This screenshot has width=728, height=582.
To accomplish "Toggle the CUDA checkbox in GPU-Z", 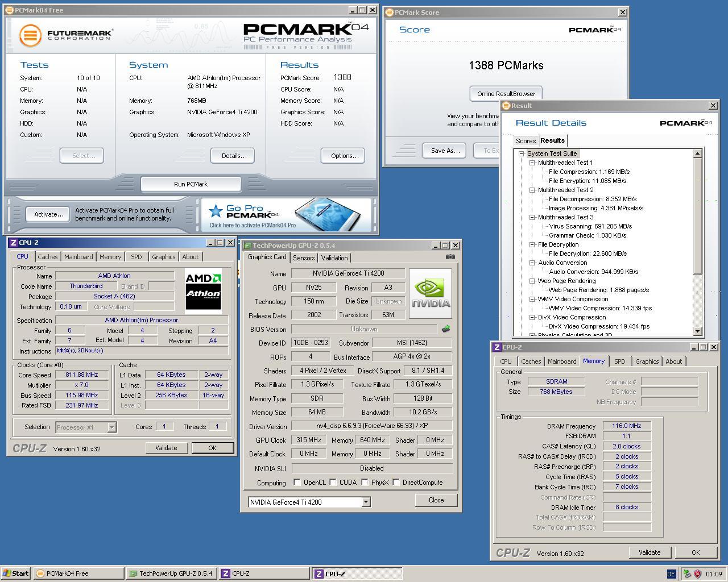I will pyautogui.click(x=333, y=483).
